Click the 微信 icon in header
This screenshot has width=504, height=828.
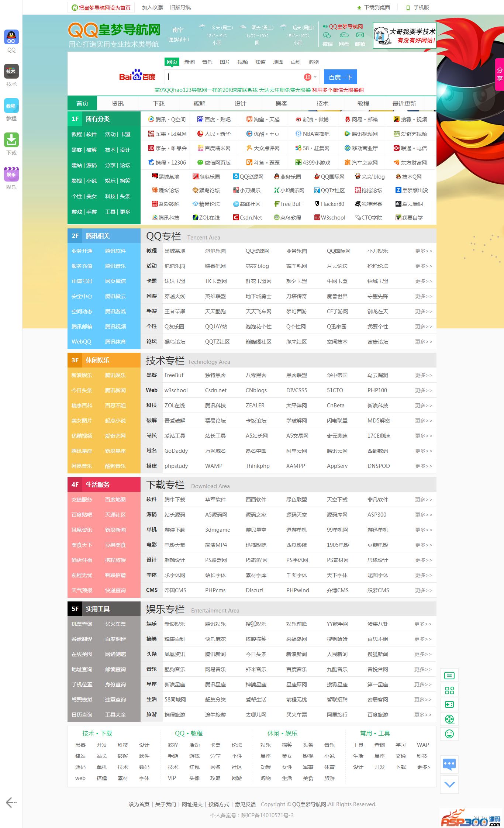(x=327, y=35)
